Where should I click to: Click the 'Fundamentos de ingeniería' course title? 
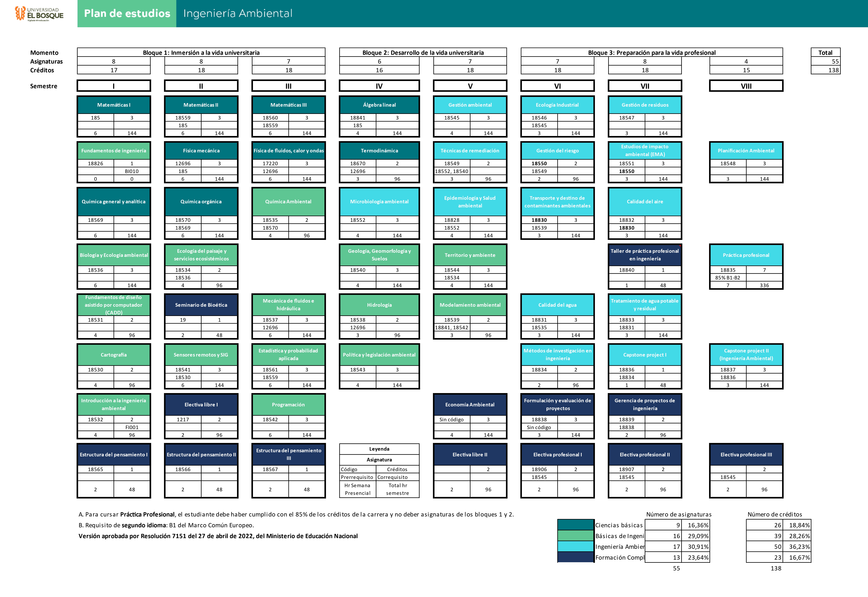(114, 151)
